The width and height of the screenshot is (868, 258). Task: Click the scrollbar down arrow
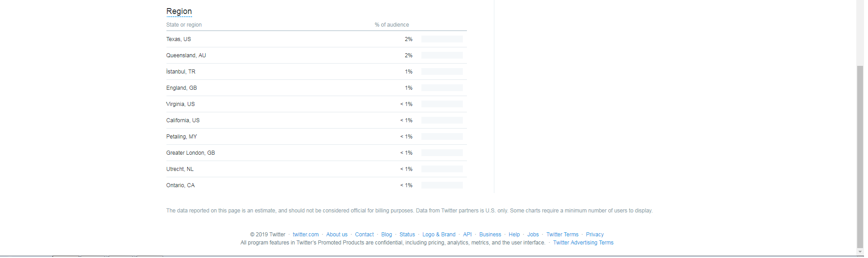point(860,252)
